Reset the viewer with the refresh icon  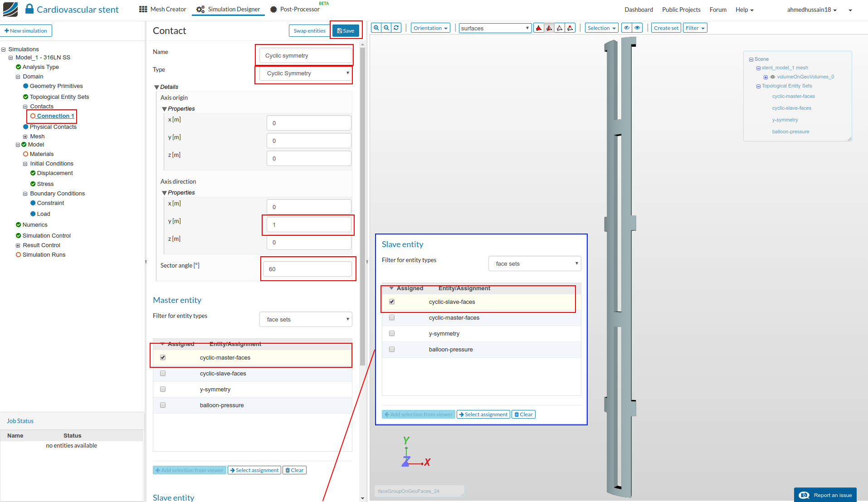coord(396,28)
